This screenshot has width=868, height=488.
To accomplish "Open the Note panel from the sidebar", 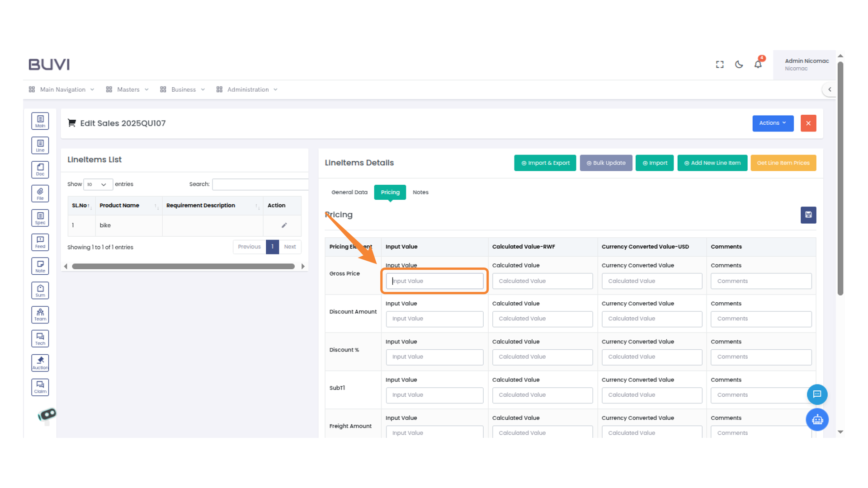I will point(40,266).
